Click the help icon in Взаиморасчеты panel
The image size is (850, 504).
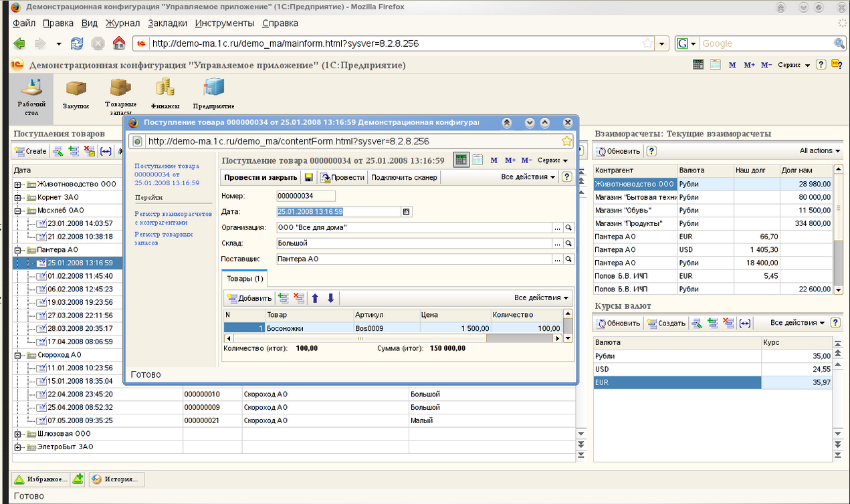(x=651, y=151)
